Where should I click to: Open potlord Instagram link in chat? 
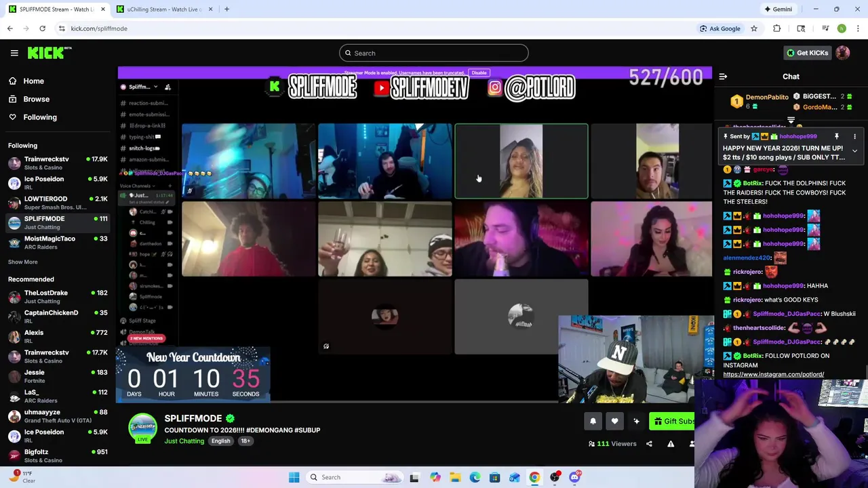pos(773,374)
